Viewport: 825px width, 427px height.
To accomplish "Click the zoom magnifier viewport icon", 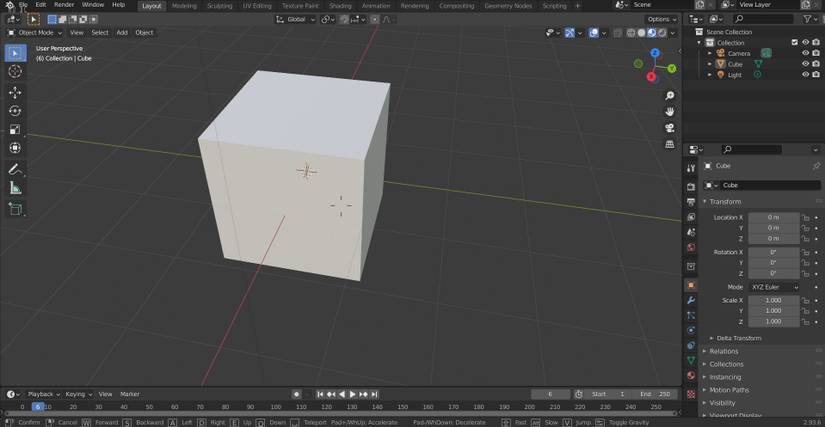I will pos(670,96).
